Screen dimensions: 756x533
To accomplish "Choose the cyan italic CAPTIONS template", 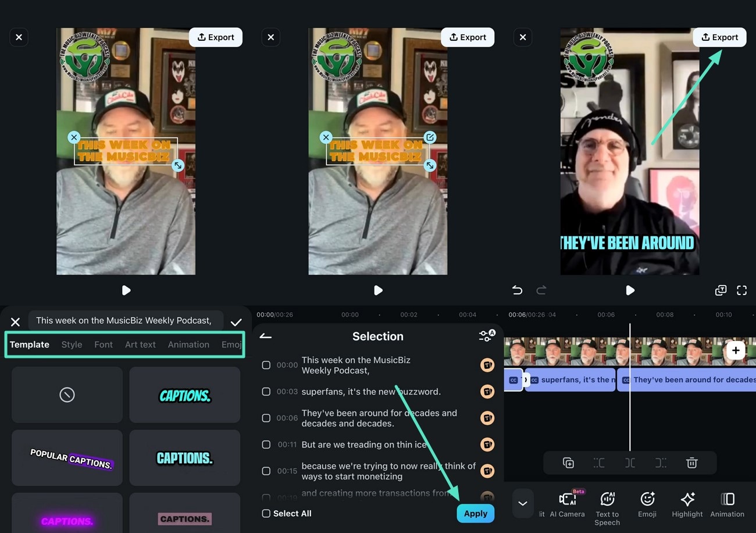I will coord(184,395).
